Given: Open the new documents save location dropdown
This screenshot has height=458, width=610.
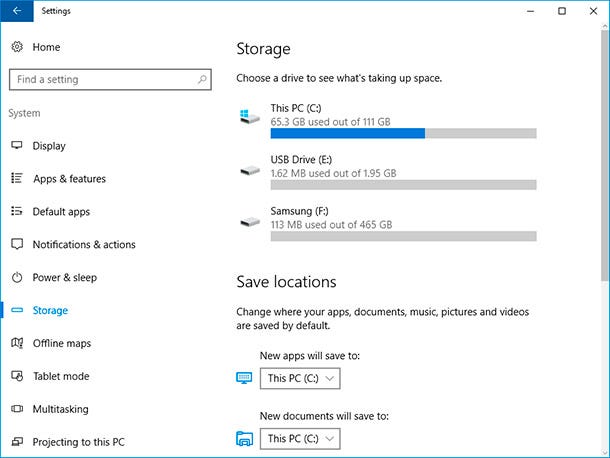Looking at the screenshot, I should pos(300,439).
